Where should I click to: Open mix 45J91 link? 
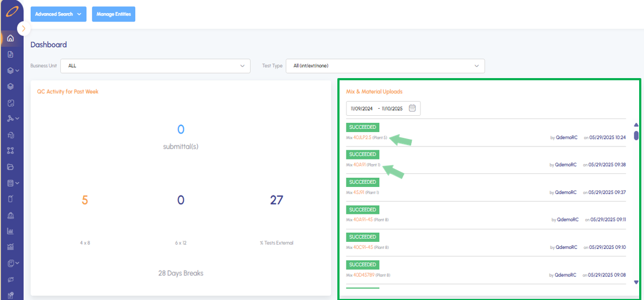pyautogui.click(x=358, y=192)
